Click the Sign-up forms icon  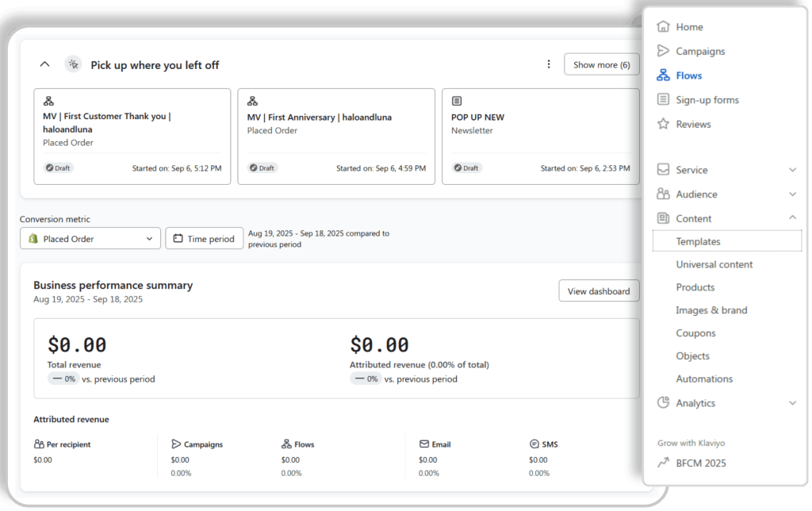click(x=664, y=100)
